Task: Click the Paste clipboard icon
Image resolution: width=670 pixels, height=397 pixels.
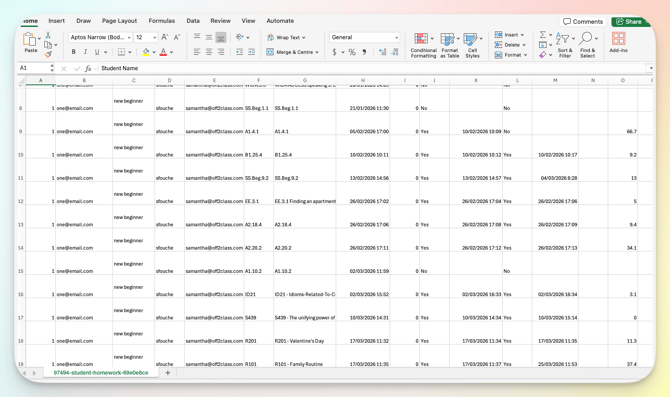Action: pyautogui.click(x=29, y=39)
